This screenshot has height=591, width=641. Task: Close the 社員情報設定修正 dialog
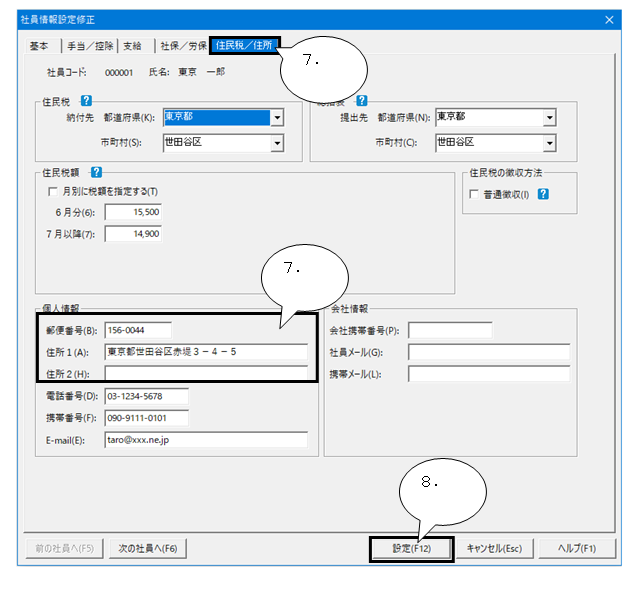click(x=609, y=20)
